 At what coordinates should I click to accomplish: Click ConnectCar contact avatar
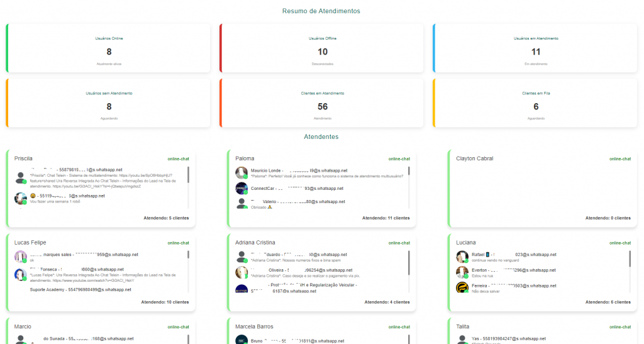241,189
